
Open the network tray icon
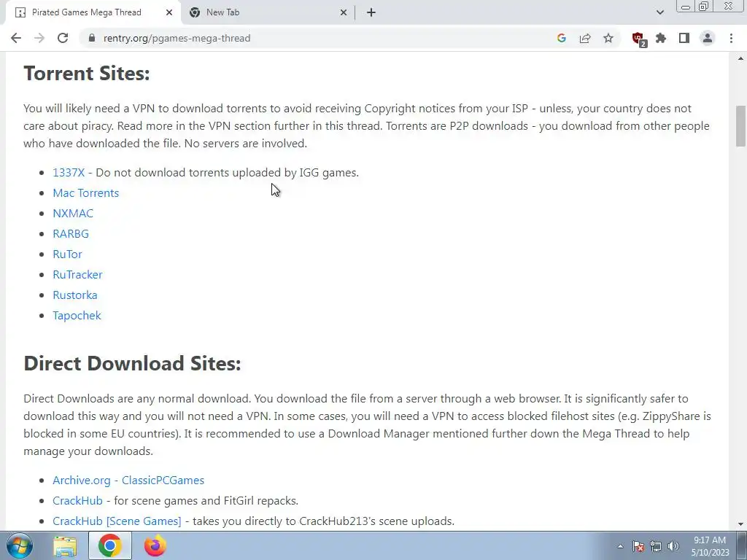656,546
